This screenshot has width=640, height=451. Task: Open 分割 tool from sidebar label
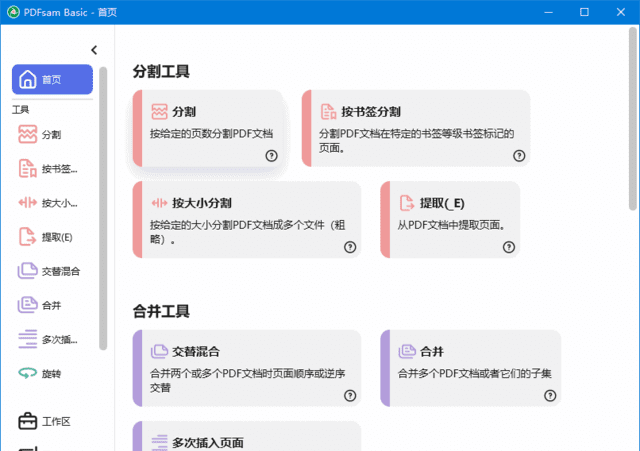(x=51, y=135)
